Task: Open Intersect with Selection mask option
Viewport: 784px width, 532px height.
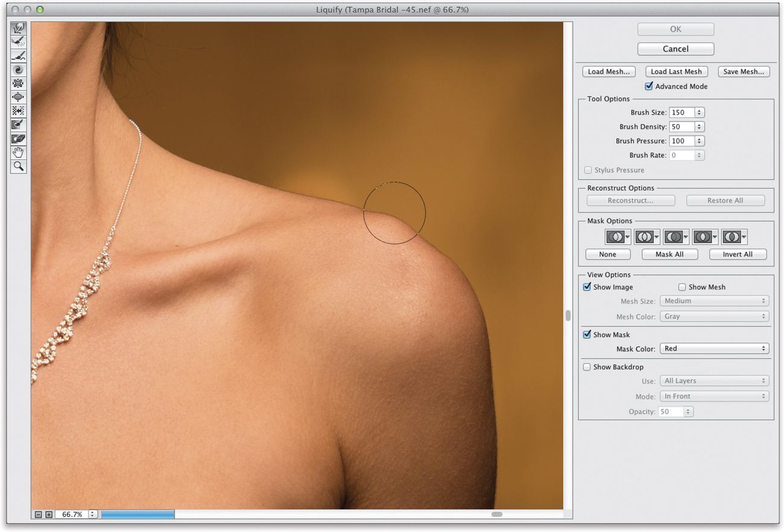Action: (705, 236)
